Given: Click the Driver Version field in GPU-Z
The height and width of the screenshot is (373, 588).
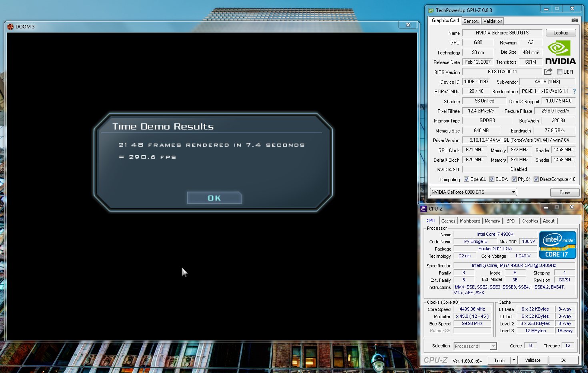Looking at the screenshot, I should (519, 140).
